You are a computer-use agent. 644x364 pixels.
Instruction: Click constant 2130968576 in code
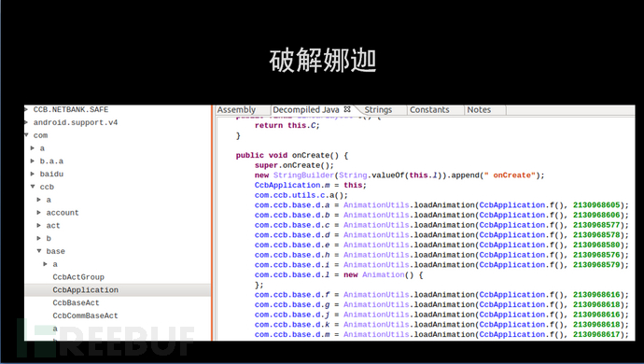click(596, 255)
